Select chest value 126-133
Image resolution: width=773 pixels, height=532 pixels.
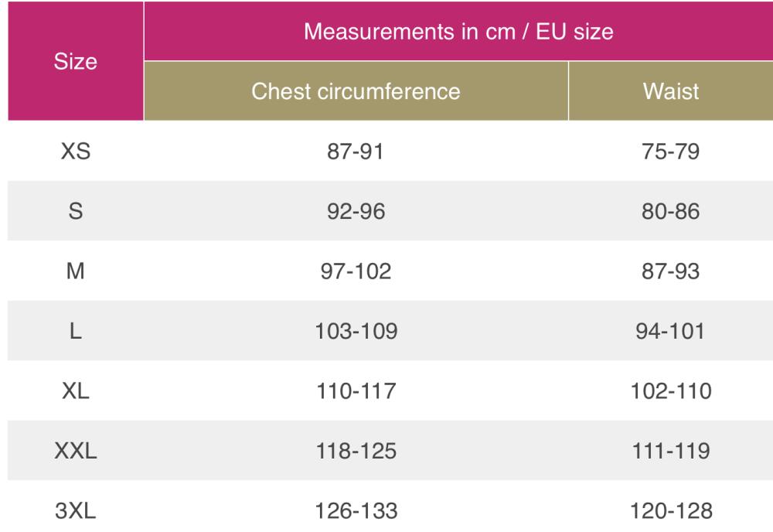356,511
